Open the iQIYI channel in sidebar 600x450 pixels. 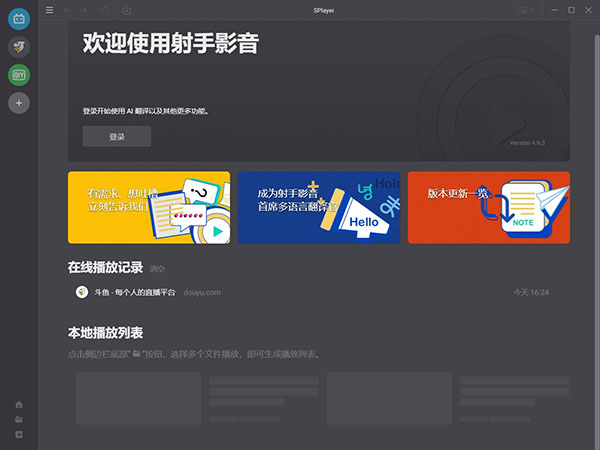pyautogui.click(x=19, y=75)
